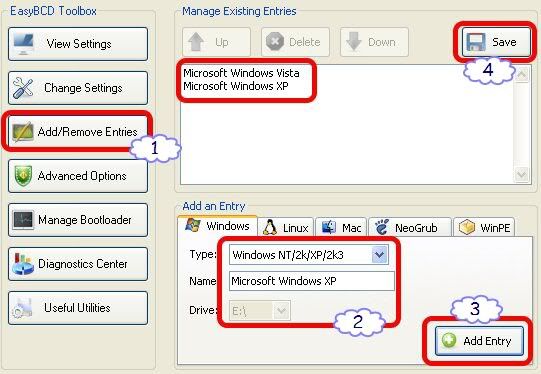Click the WinPE box icon

pyautogui.click(x=467, y=227)
